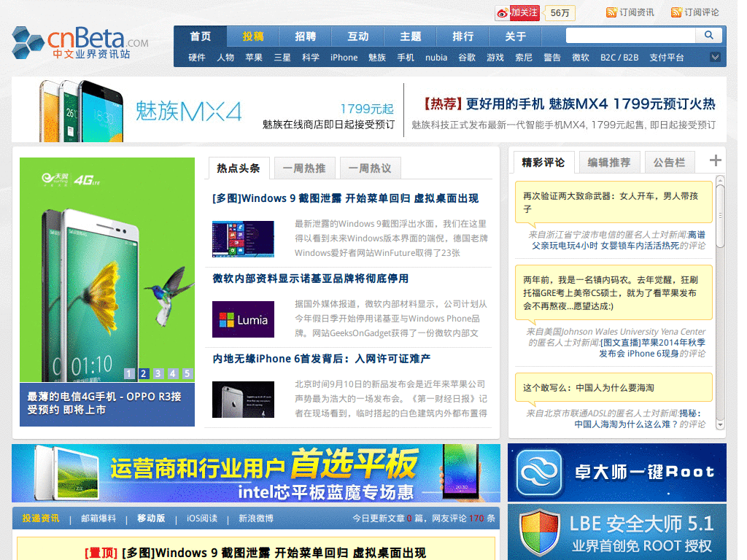
Task: Select carousel slide indicator 5
Action: click(186, 373)
